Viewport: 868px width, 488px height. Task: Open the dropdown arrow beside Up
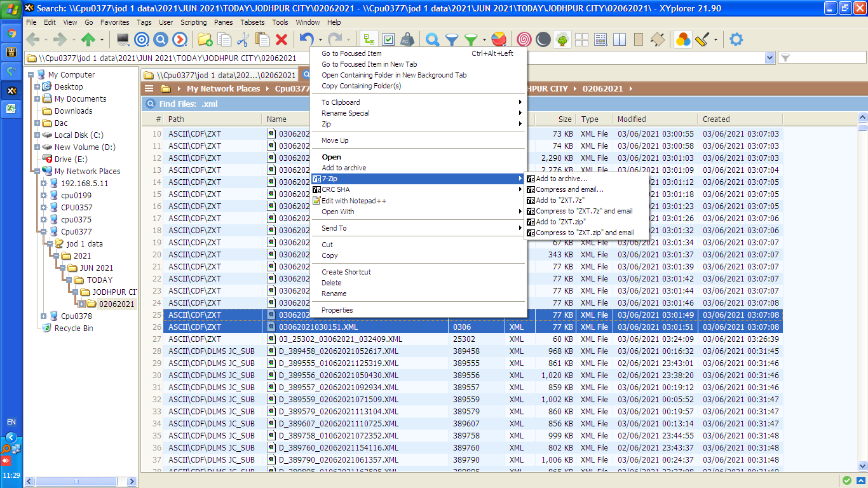pyautogui.click(x=102, y=40)
